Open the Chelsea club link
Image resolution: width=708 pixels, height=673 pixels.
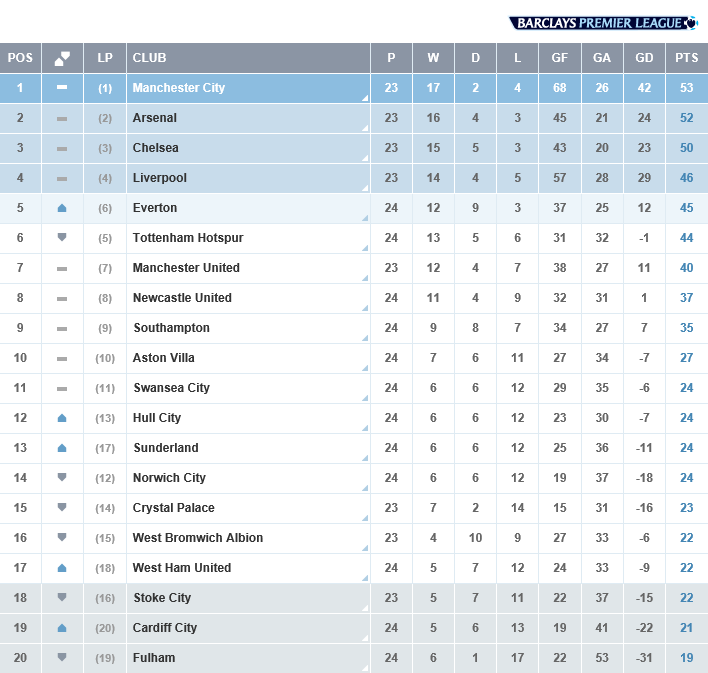tap(155, 148)
